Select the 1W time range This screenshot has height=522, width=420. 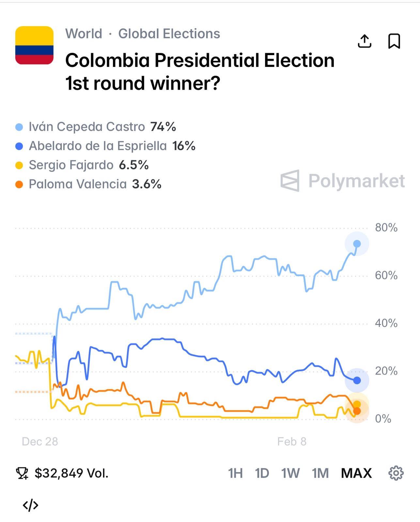[290, 473]
